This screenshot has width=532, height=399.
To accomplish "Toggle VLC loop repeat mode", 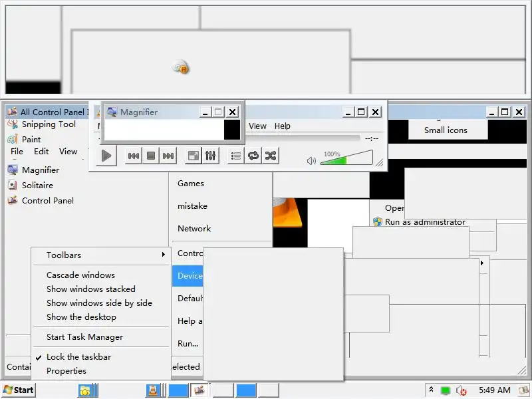I will point(253,156).
